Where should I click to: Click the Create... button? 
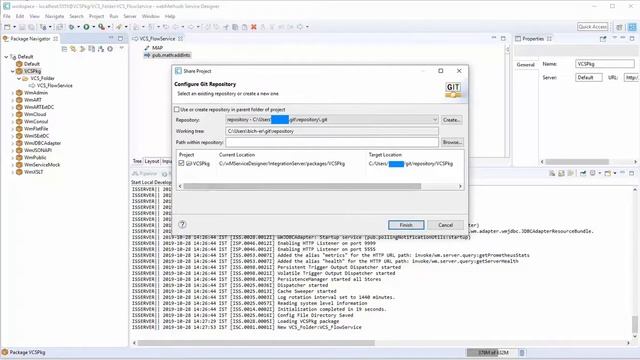click(x=451, y=120)
